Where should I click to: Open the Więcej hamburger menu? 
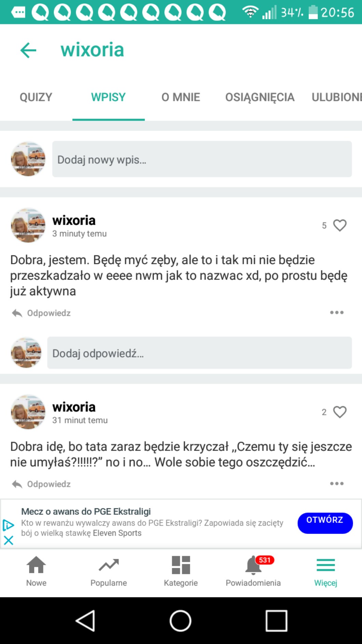point(325,571)
